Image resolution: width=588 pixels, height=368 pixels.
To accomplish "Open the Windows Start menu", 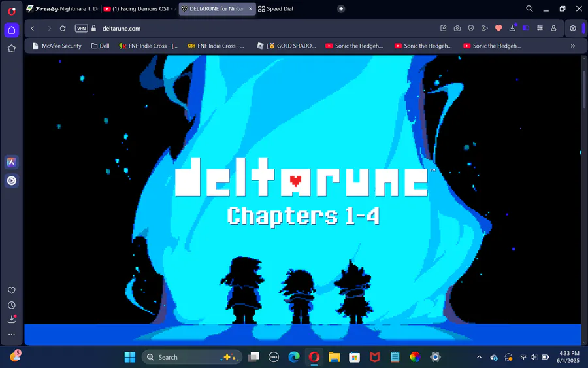I will tap(130, 357).
